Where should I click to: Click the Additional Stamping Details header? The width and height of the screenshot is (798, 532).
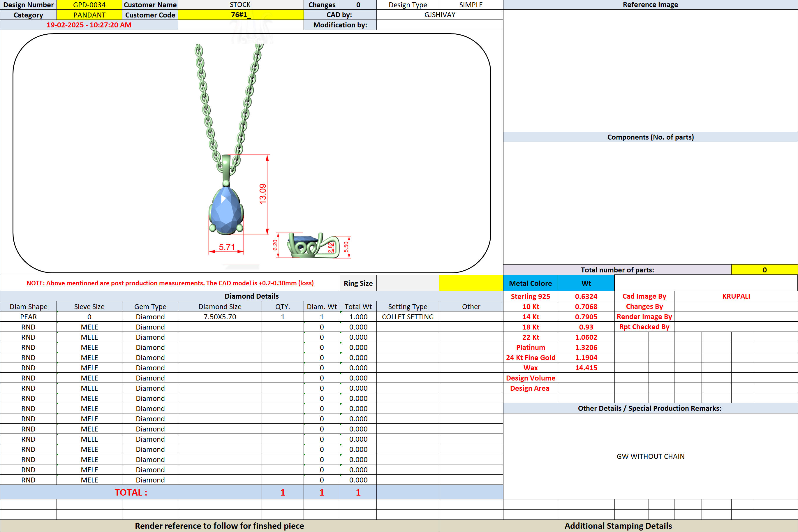(618, 526)
